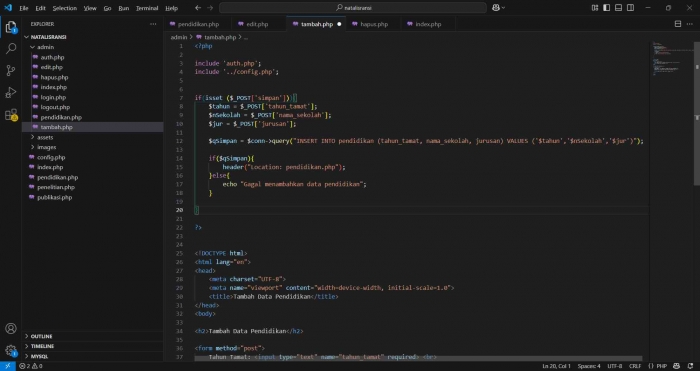Open the Edit menu
Image resolution: width=700 pixels, height=371 pixels.
pyautogui.click(x=41, y=8)
